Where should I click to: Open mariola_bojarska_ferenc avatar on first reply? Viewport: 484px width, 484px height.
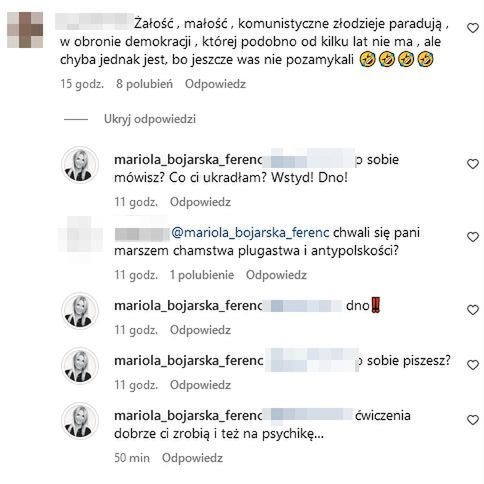click(80, 165)
